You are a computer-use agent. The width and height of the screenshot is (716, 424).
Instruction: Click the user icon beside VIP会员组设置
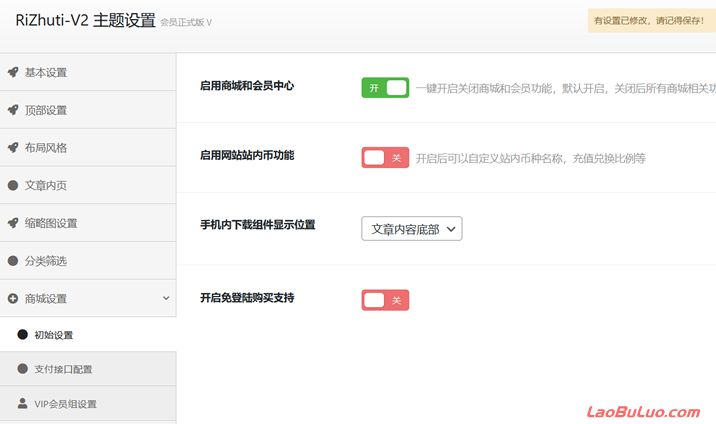tap(22, 403)
